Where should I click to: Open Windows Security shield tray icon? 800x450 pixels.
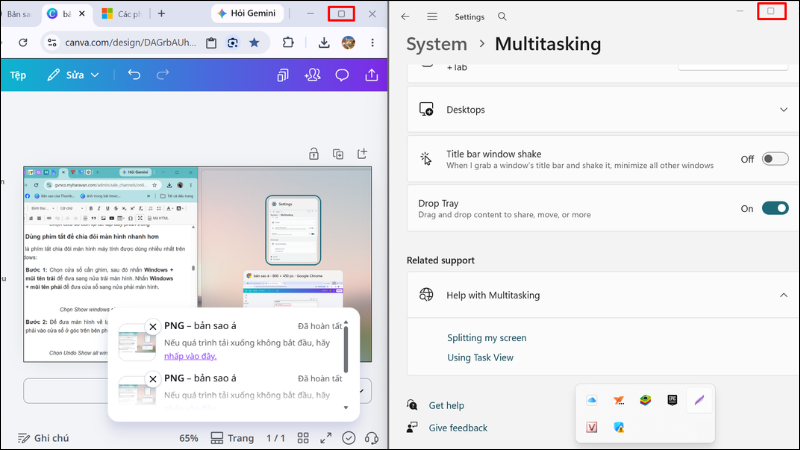(619, 427)
